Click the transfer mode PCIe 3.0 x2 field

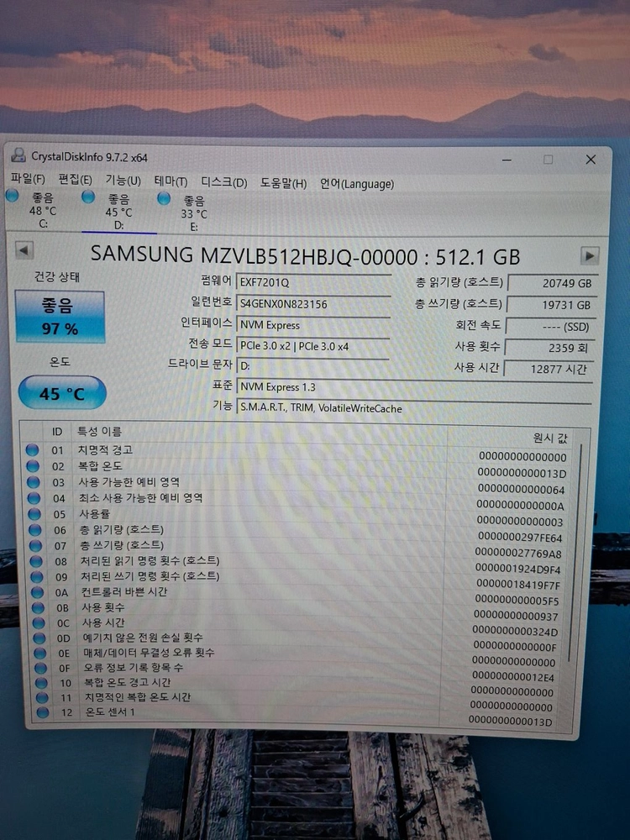coord(313,346)
